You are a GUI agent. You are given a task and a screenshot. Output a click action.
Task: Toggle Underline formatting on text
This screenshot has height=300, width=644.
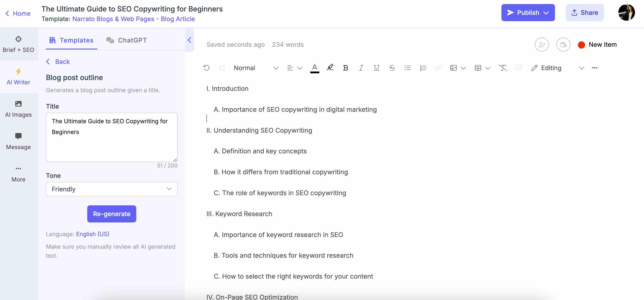click(x=376, y=67)
